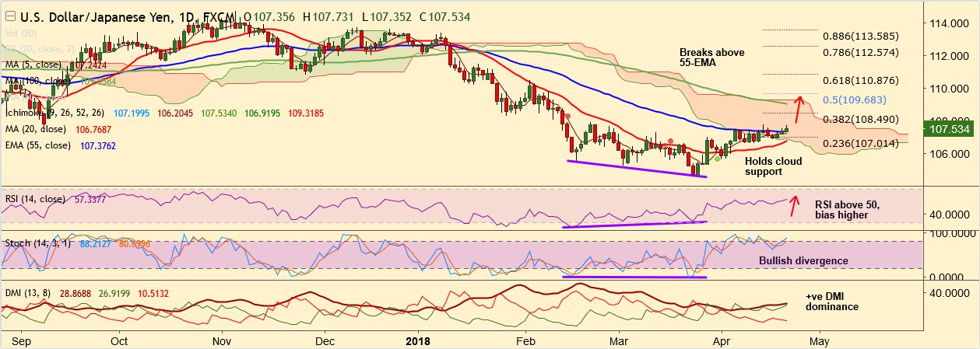
Task: Select the '+ve DMI dominance' annotation
Action: (832, 302)
